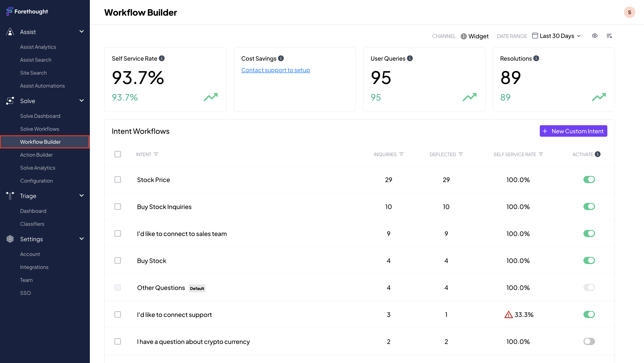
Task: Click the Forethought logo icon
Action: click(x=10, y=12)
